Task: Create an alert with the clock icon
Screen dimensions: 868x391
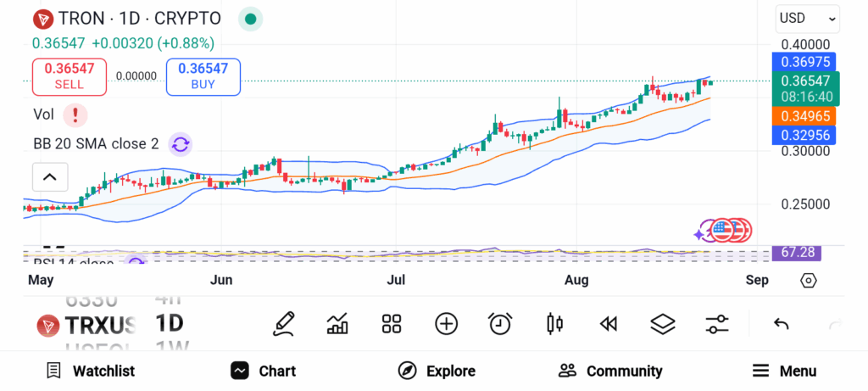Action: tap(500, 323)
